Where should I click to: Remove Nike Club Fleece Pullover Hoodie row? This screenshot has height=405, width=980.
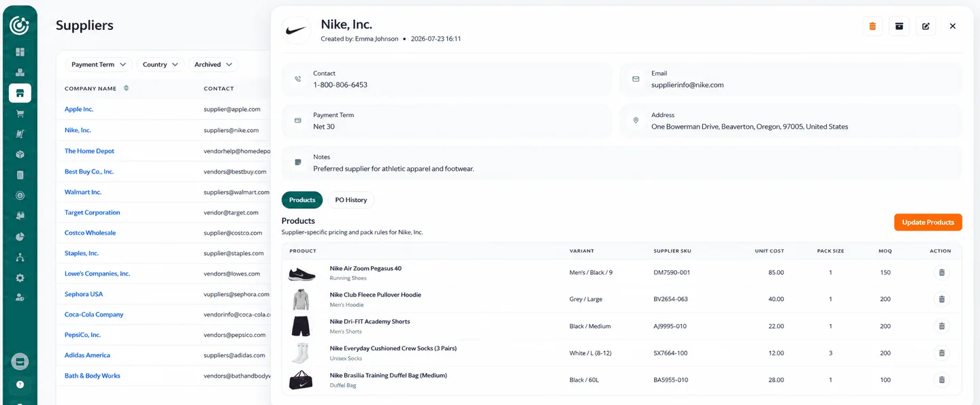[941, 299]
